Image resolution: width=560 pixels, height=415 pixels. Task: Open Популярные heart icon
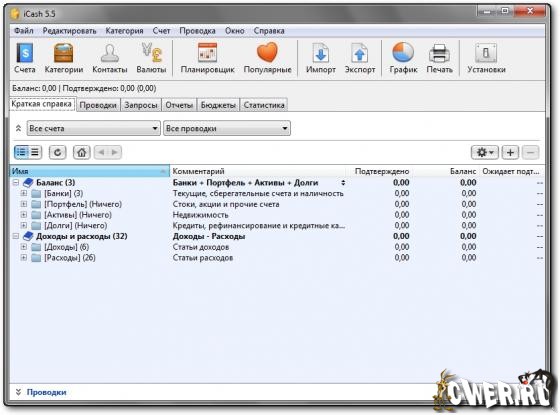pos(267,52)
